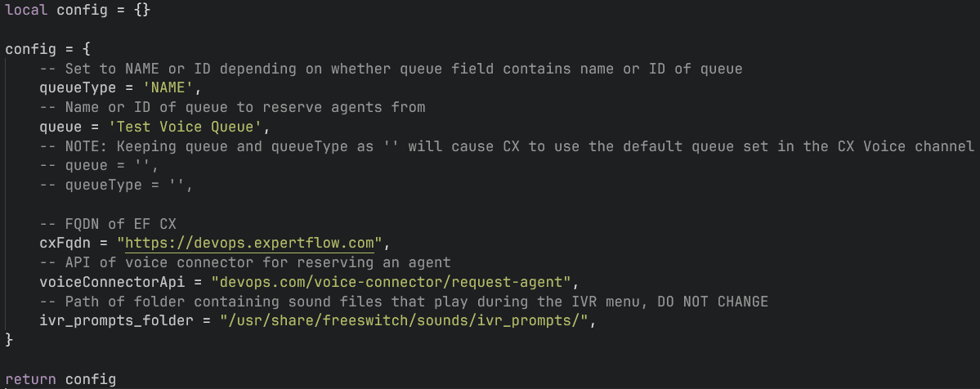Select the queueType variable name
The width and height of the screenshot is (980, 389).
coord(78,88)
